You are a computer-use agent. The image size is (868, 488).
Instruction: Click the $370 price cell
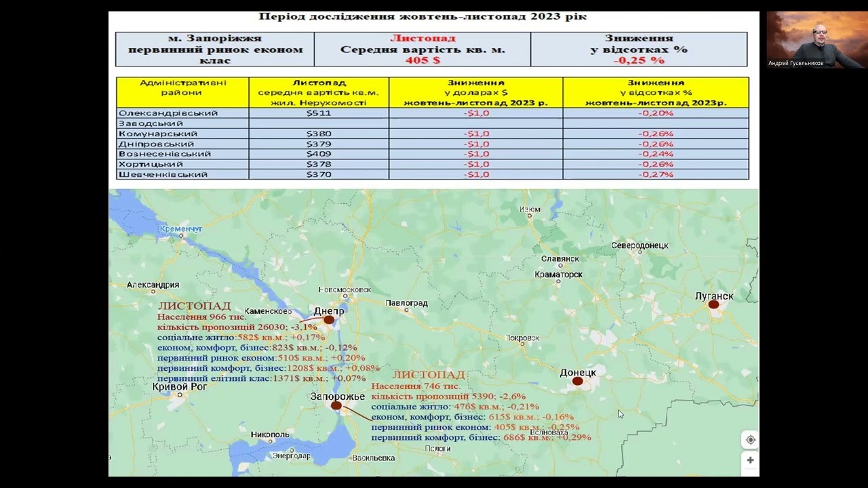click(x=319, y=174)
